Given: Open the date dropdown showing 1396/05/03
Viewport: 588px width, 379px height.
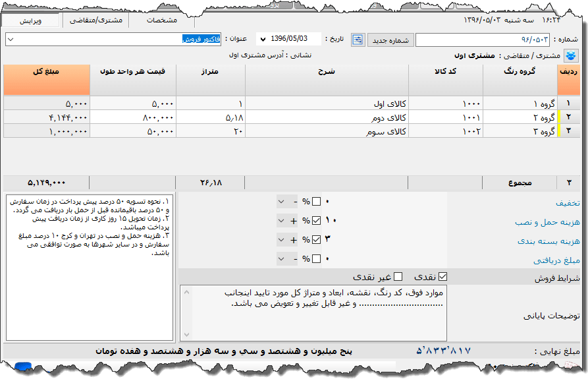Looking at the screenshot, I should tap(263, 39).
